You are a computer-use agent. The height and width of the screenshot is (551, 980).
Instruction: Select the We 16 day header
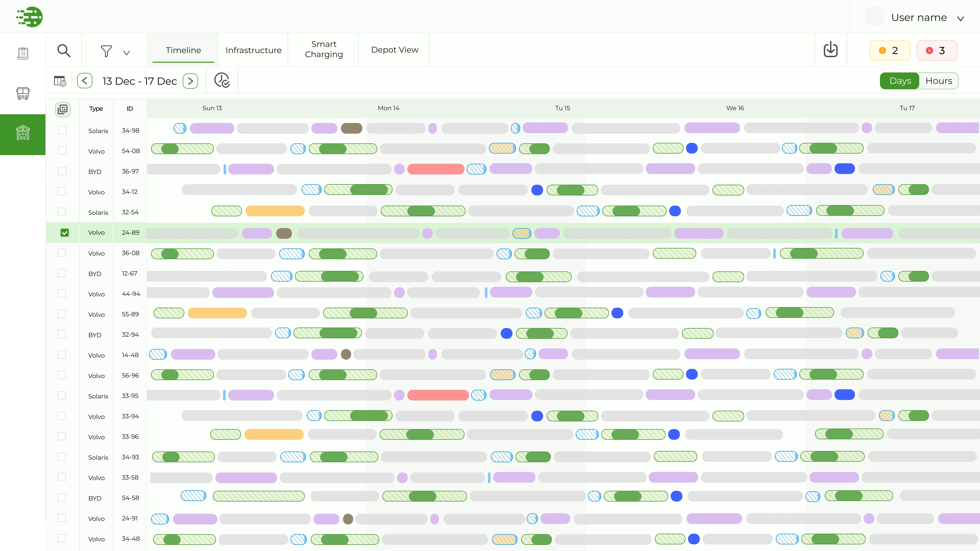click(735, 108)
